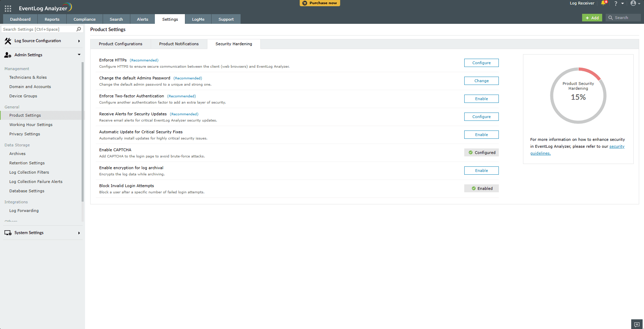Open Domain and Accounts
The height and width of the screenshot is (329, 644).
pos(30,87)
